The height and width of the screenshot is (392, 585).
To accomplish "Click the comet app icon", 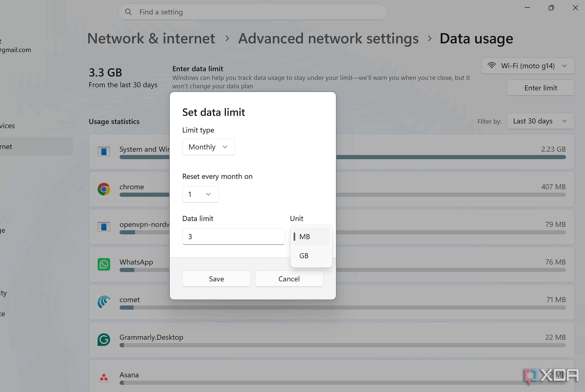I will click(x=104, y=302).
